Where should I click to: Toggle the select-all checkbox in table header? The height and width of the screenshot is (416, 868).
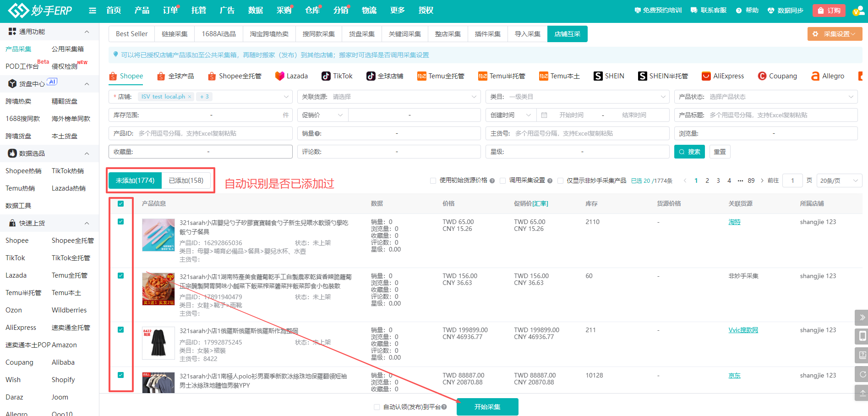(x=121, y=204)
